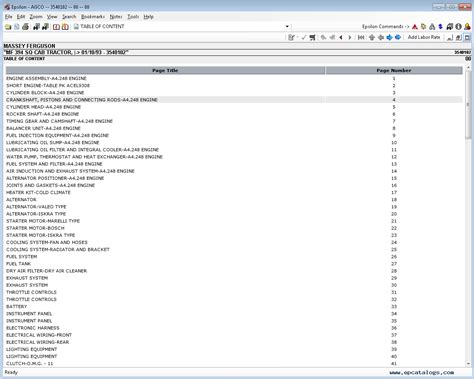
Task: Click vertical scrollbar down arrow
Action: pos(468,364)
